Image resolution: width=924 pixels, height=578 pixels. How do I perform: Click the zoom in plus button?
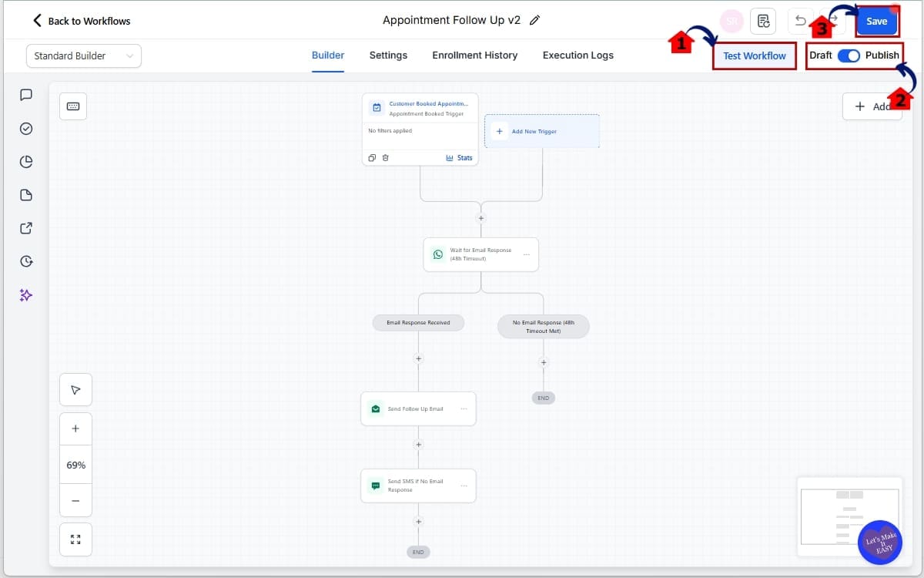click(x=75, y=428)
